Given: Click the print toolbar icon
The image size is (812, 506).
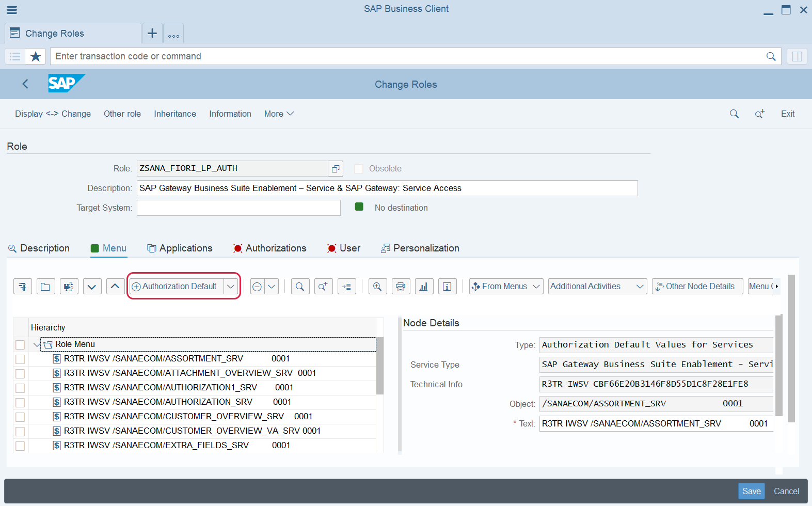Looking at the screenshot, I should click(x=401, y=286).
